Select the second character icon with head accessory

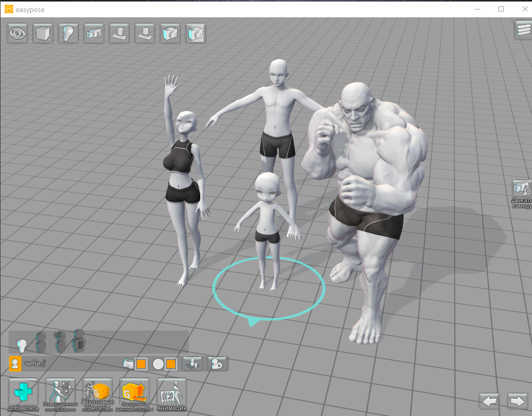[x=60, y=342]
